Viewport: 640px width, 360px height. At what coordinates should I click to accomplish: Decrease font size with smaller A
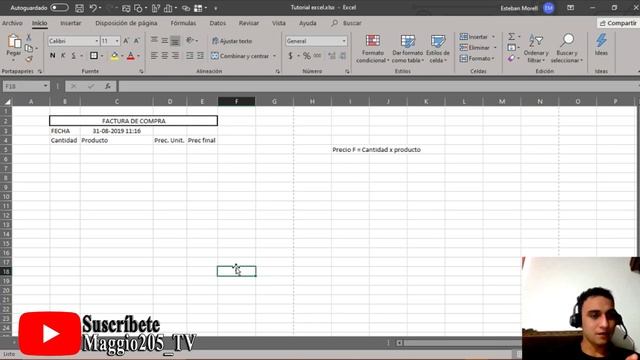[x=136, y=41]
